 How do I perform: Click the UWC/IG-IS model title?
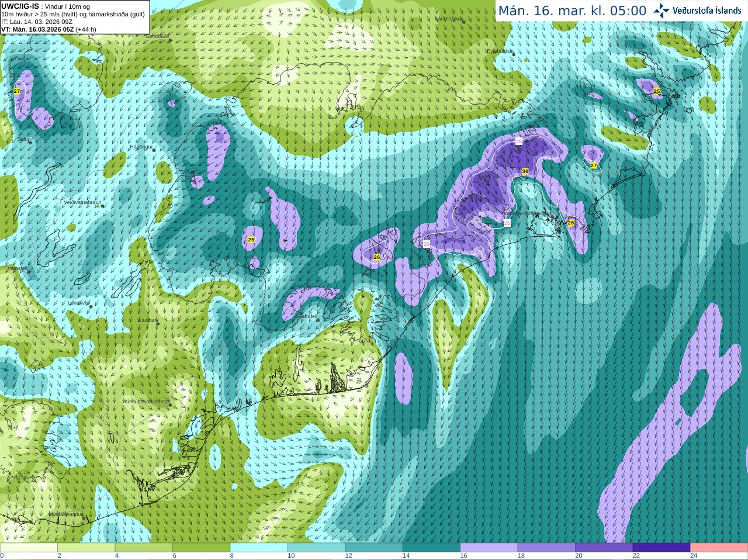[x=20, y=6]
